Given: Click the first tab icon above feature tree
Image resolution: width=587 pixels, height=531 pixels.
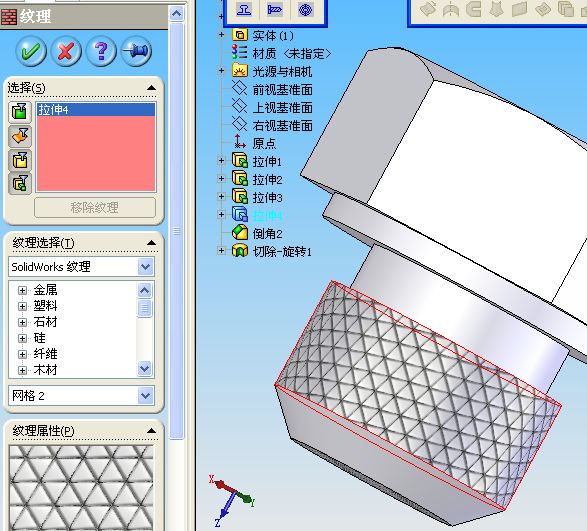Looking at the screenshot, I should tap(244, 10).
